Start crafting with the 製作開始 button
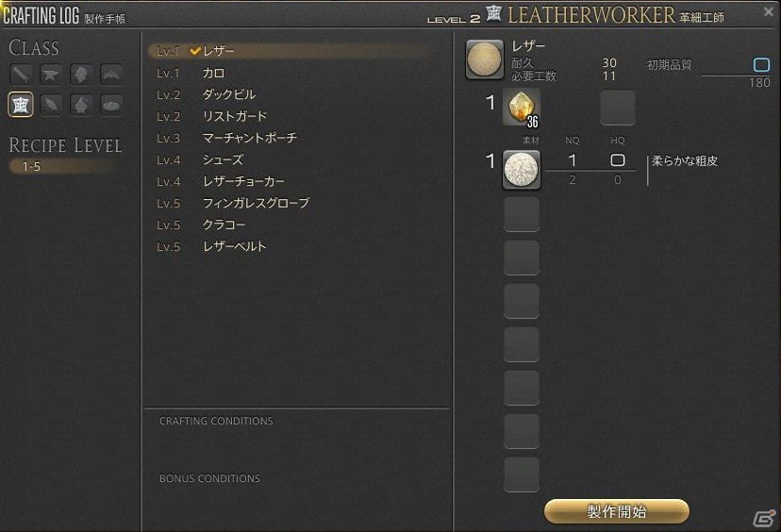 pyautogui.click(x=617, y=511)
